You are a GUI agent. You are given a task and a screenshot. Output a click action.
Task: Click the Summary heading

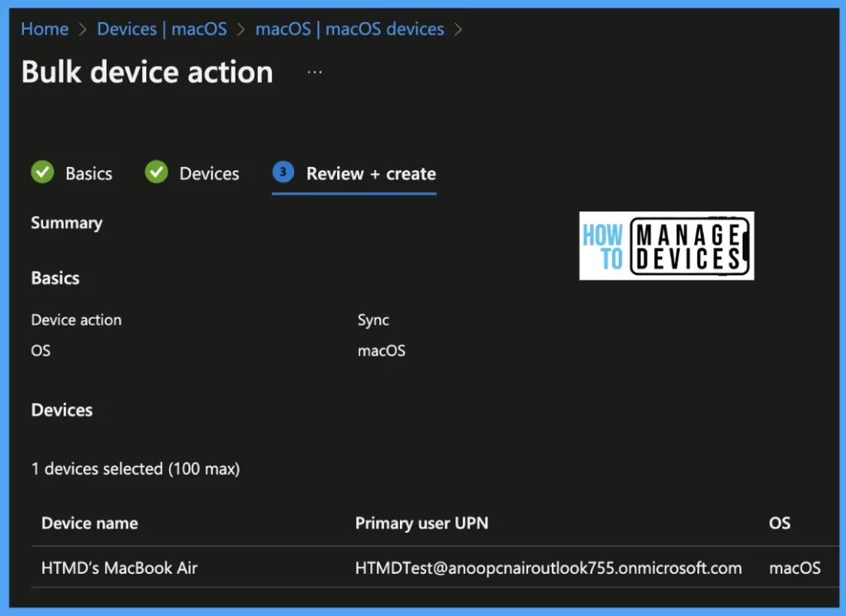(x=66, y=223)
